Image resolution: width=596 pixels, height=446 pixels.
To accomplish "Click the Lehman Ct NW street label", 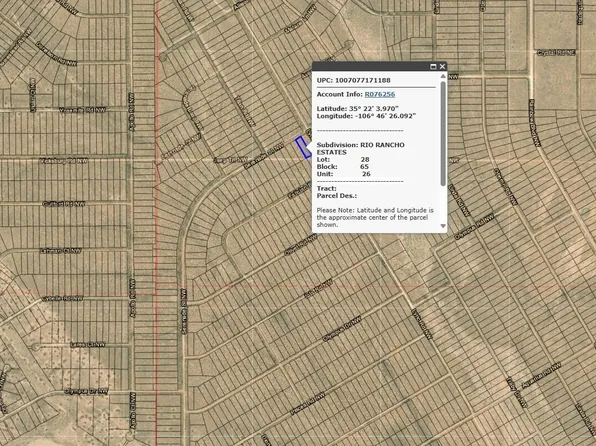I will (61, 251).
